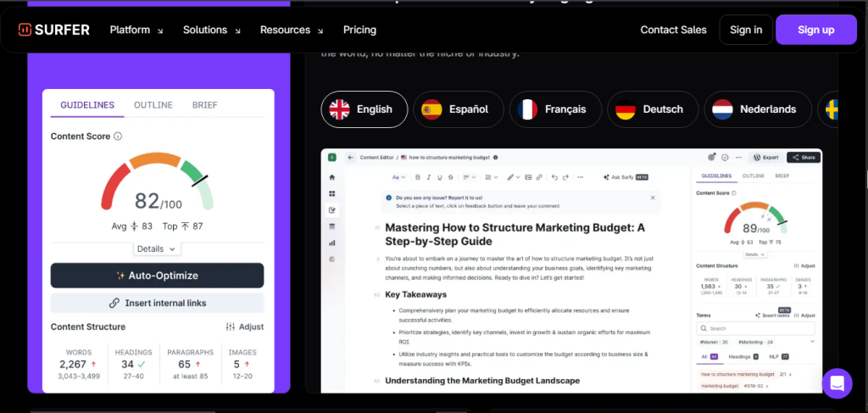Click the Export to WordPress button

click(x=766, y=157)
